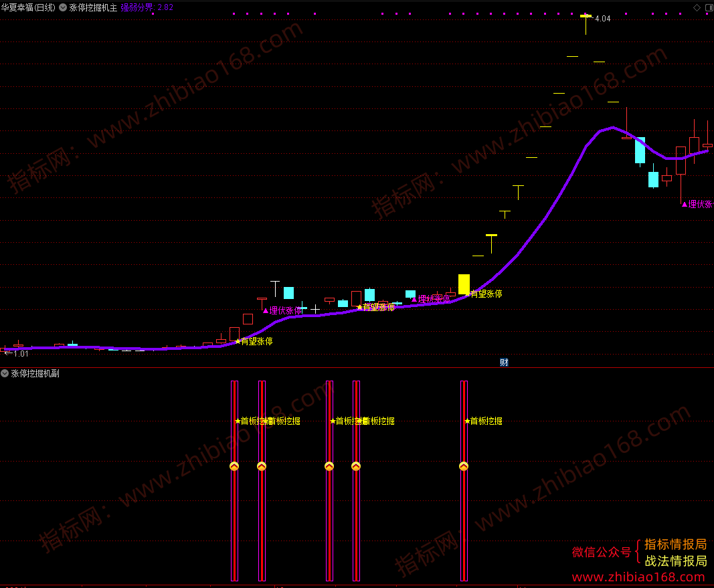
Task: Click the 4.04 high price label
Action: coord(602,19)
